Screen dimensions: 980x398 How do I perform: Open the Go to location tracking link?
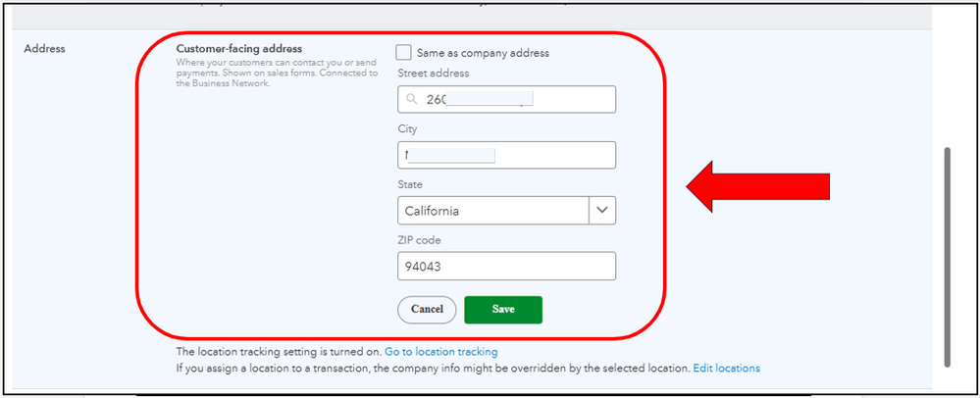440,351
